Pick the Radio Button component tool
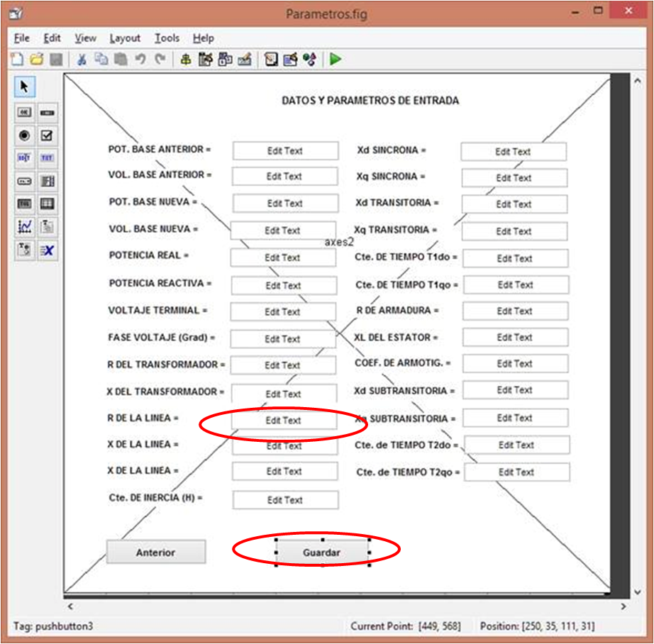The height and width of the screenshot is (644, 654). [24, 135]
